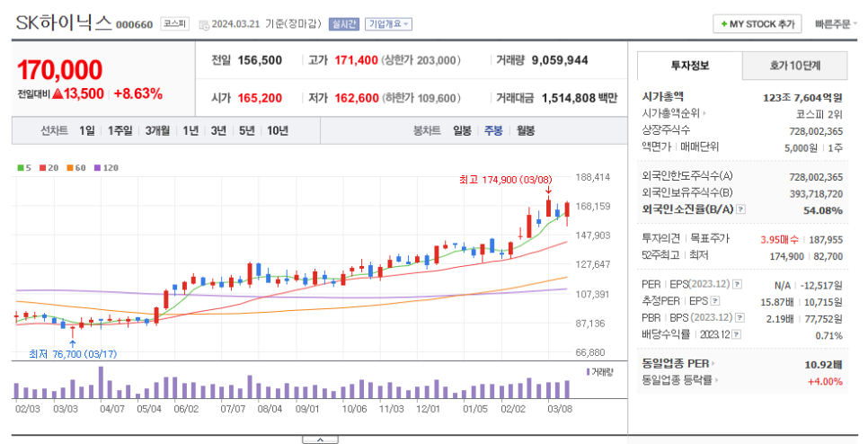Click the market cap 123조 7,604억원
Screen dimensions: 868x444
point(802,97)
